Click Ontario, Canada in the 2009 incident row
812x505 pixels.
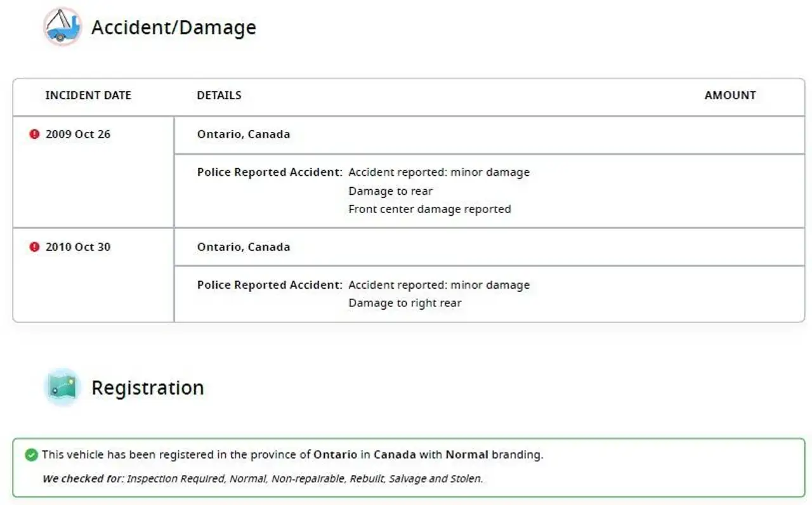pos(244,134)
